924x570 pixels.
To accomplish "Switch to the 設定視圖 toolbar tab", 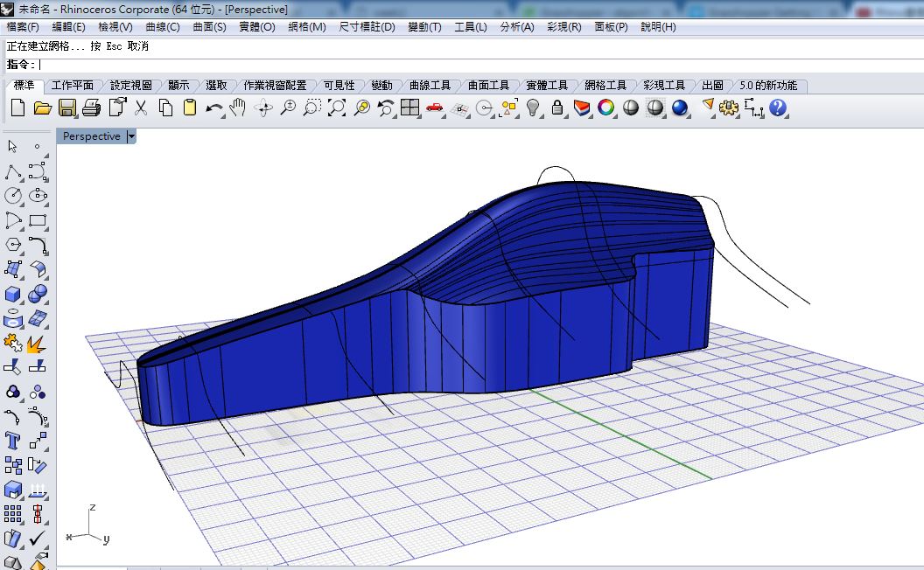I will click(x=130, y=86).
